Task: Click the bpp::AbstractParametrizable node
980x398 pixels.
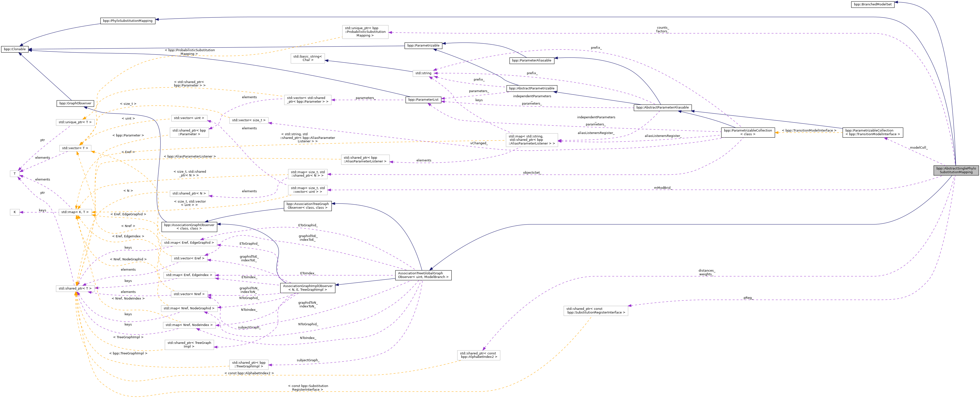Action: 532,88
